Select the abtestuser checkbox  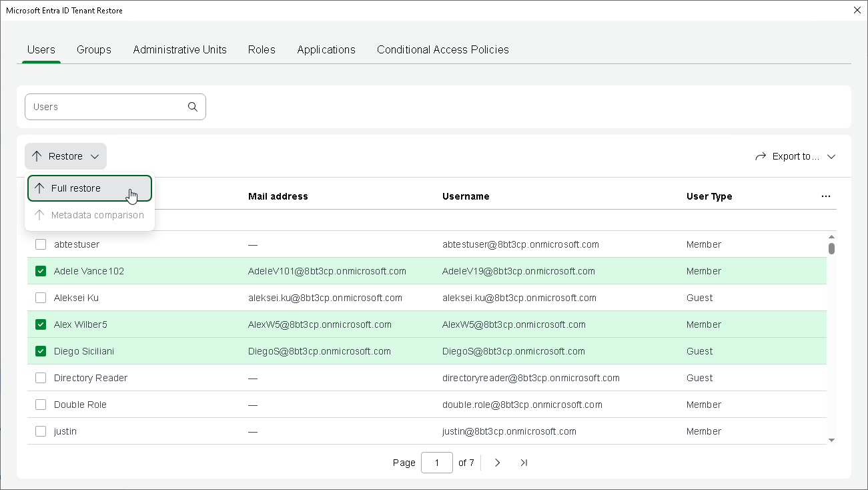click(x=41, y=244)
